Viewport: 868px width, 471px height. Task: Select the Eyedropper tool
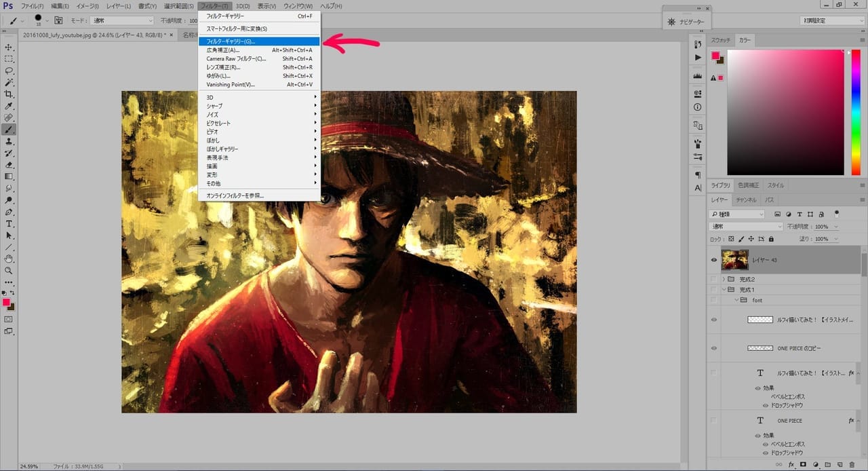click(x=9, y=107)
